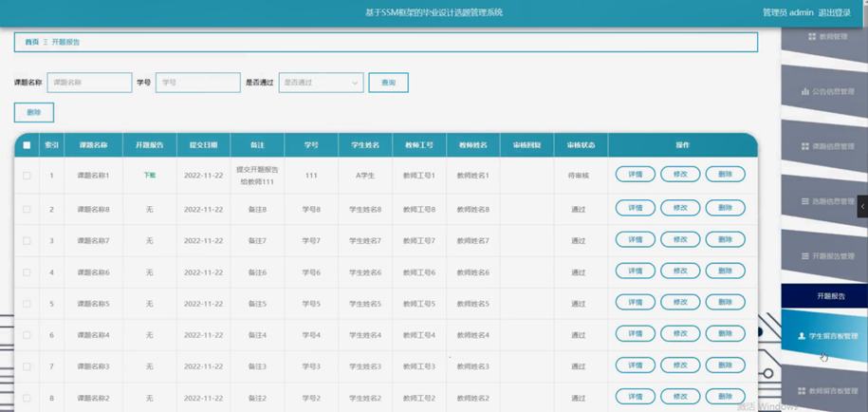Click the 审核状态 column header
The width and height of the screenshot is (868, 412).
[581, 145]
